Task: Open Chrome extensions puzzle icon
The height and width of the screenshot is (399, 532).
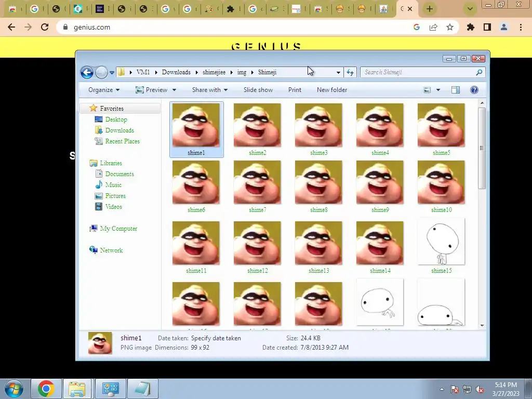Action: (x=470, y=27)
